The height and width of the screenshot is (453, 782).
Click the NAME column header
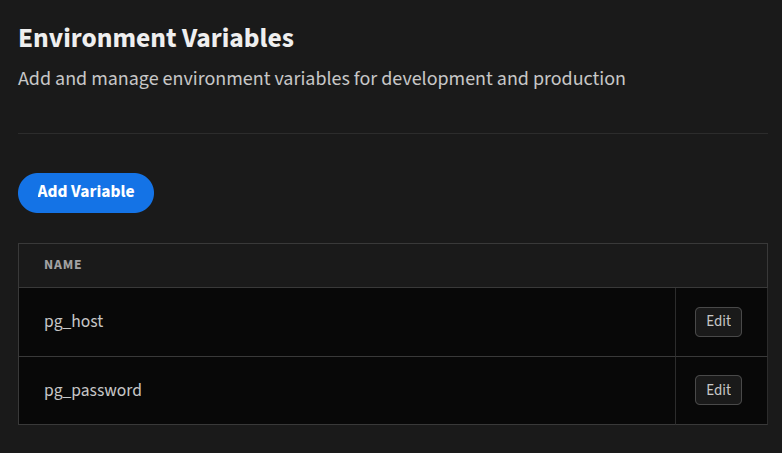click(63, 265)
